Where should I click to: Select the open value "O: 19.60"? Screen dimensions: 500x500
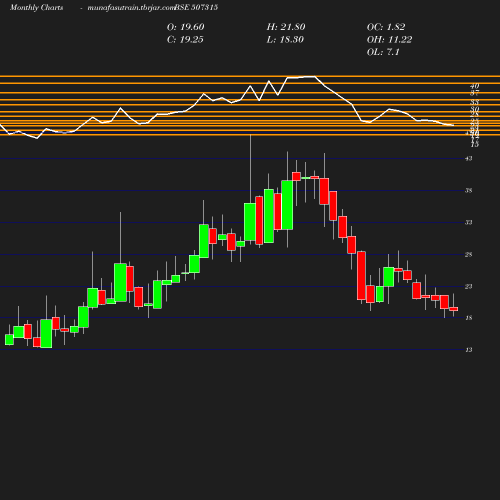point(186,27)
